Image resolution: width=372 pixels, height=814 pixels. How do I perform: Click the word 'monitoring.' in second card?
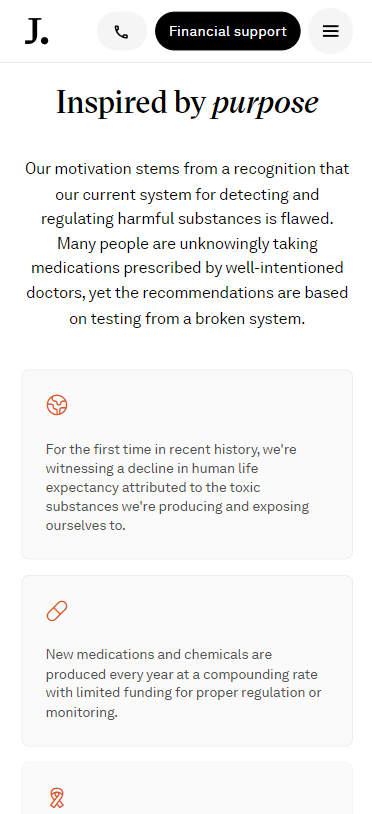tap(81, 712)
